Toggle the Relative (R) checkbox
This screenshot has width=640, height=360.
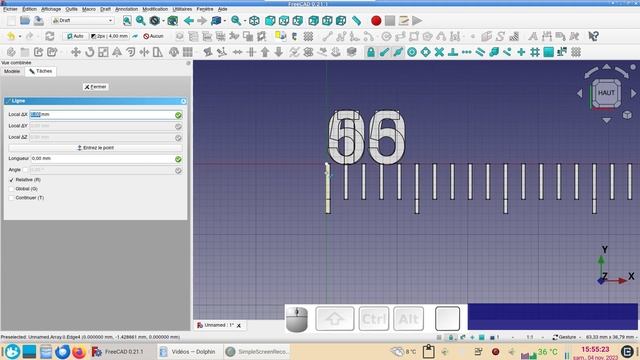click(x=11, y=180)
